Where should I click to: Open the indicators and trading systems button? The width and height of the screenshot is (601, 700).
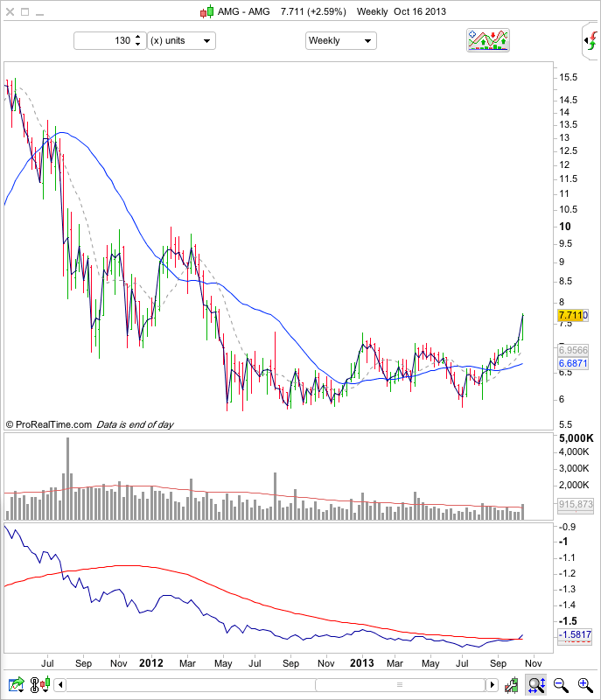[487, 40]
